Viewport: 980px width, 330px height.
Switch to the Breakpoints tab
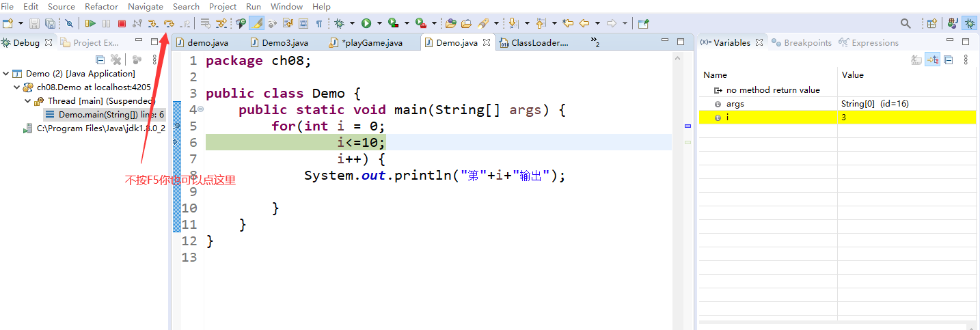[801, 42]
